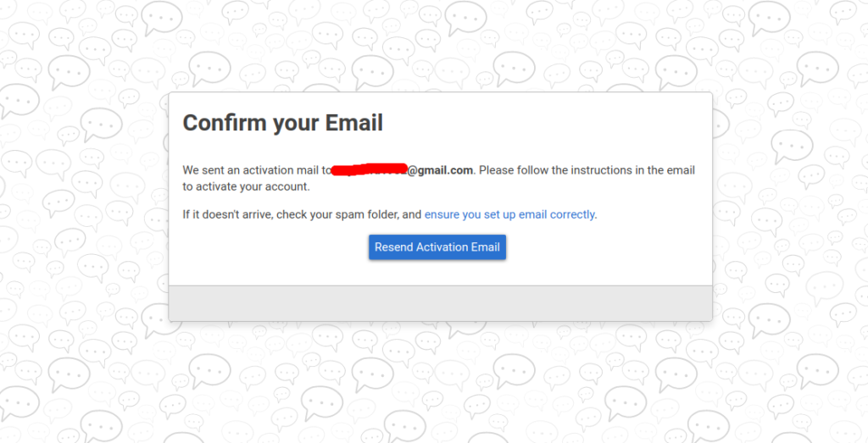Click the 'If it doesn't arrive' phrase

coord(227,214)
